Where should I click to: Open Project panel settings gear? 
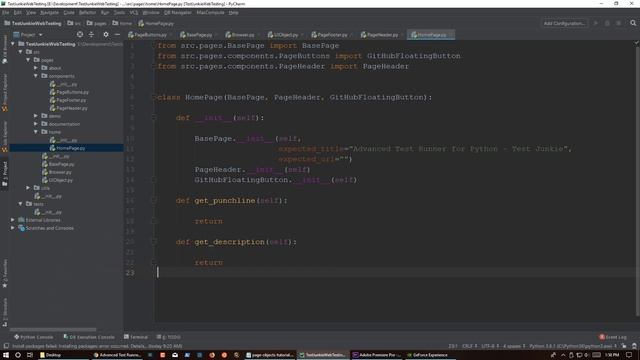click(106, 35)
